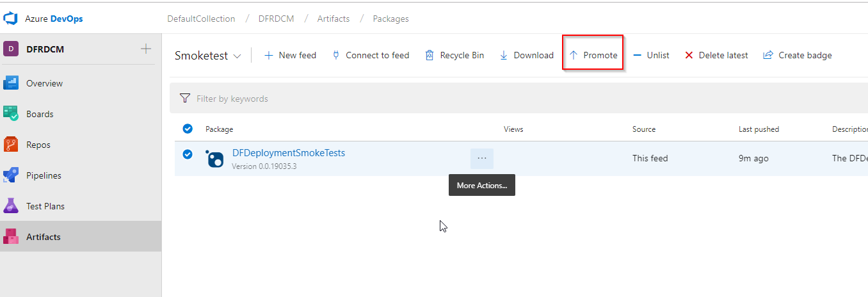Click the Artifacts package icon
Viewport: 868px width, 297px height.
[x=11, y=237]
